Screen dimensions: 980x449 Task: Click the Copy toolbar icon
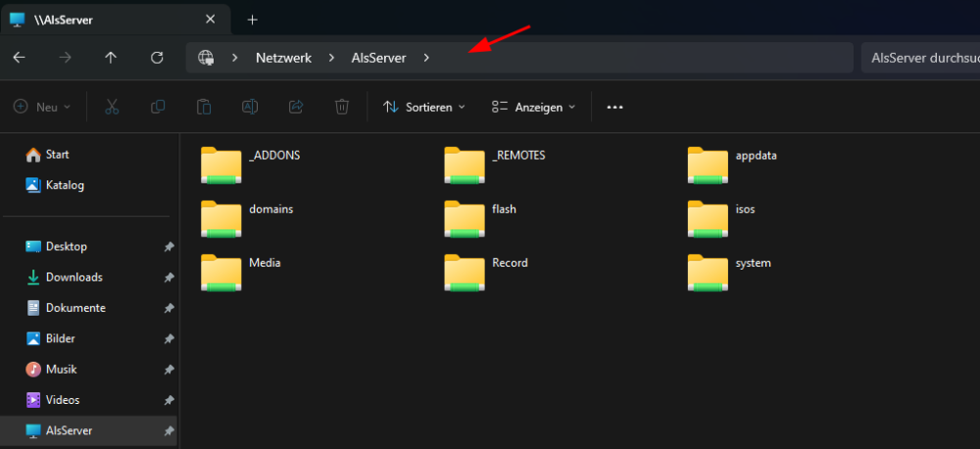158,107
